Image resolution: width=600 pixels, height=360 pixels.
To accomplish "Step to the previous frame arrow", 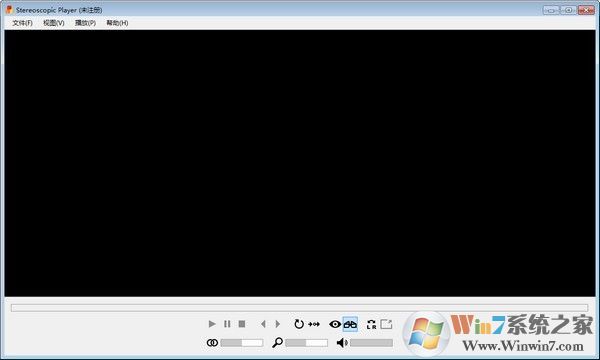I will point(263,324).
